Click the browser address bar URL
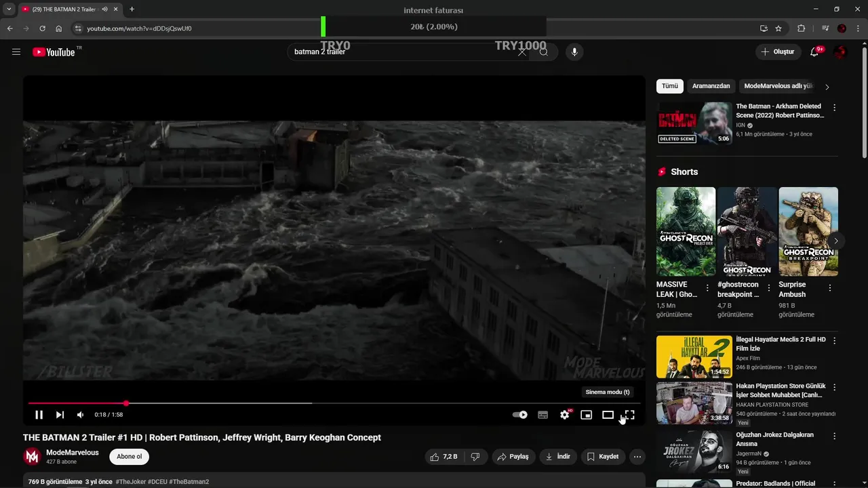This screenshot has height=488, width=868. click(139, 28)
